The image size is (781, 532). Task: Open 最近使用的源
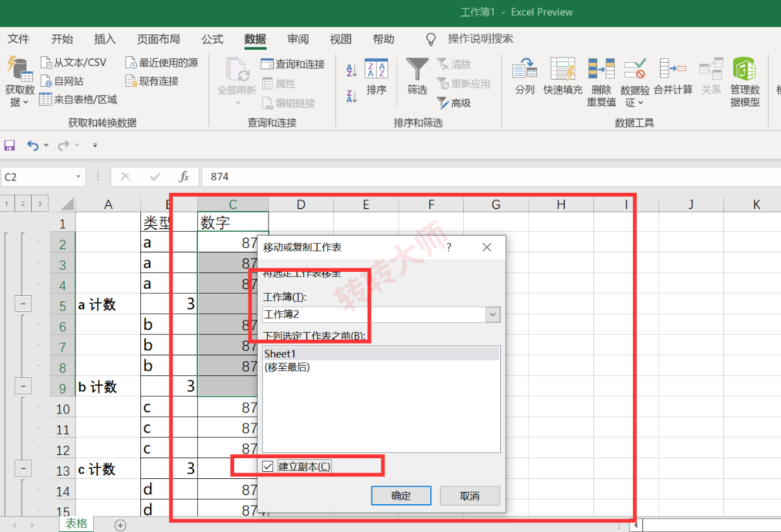coord(161,63)
